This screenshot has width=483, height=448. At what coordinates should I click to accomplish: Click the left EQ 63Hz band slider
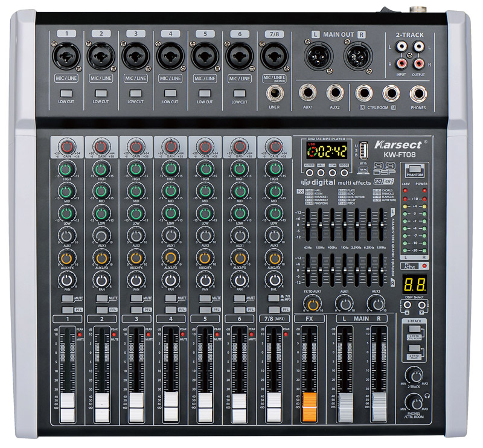(308, 225)
